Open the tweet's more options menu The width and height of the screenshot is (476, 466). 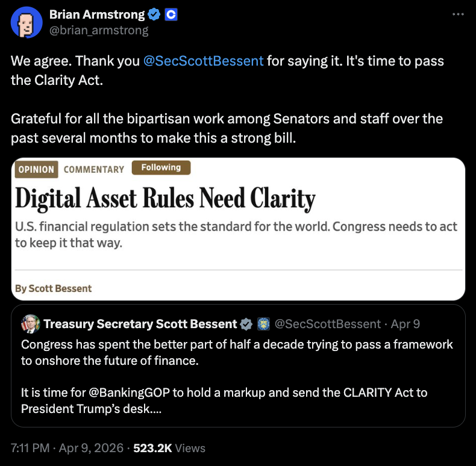(458, 14)
